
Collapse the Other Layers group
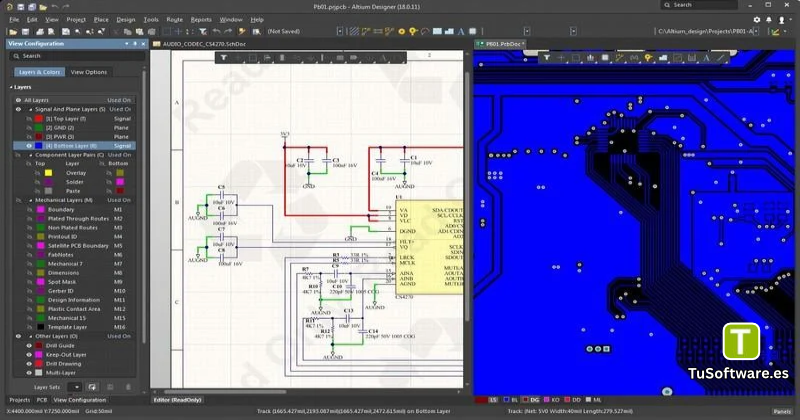coord(31,336)
